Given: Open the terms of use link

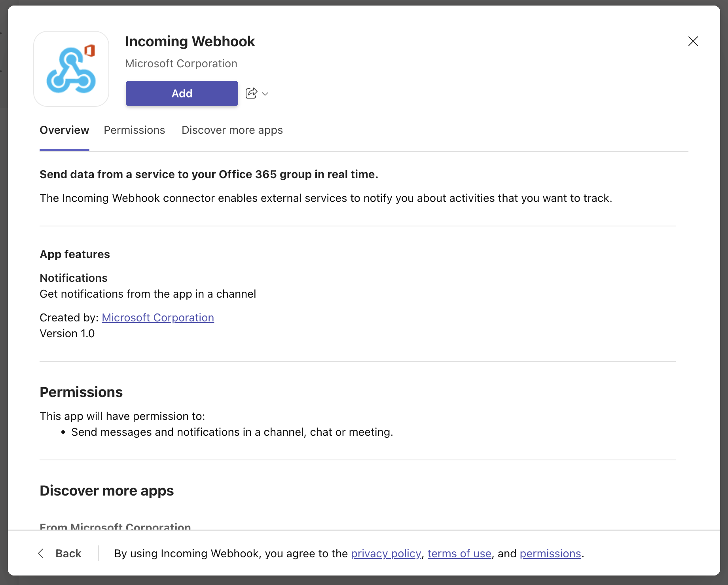Looking at the screenshot, I should [x=459, y=553].
